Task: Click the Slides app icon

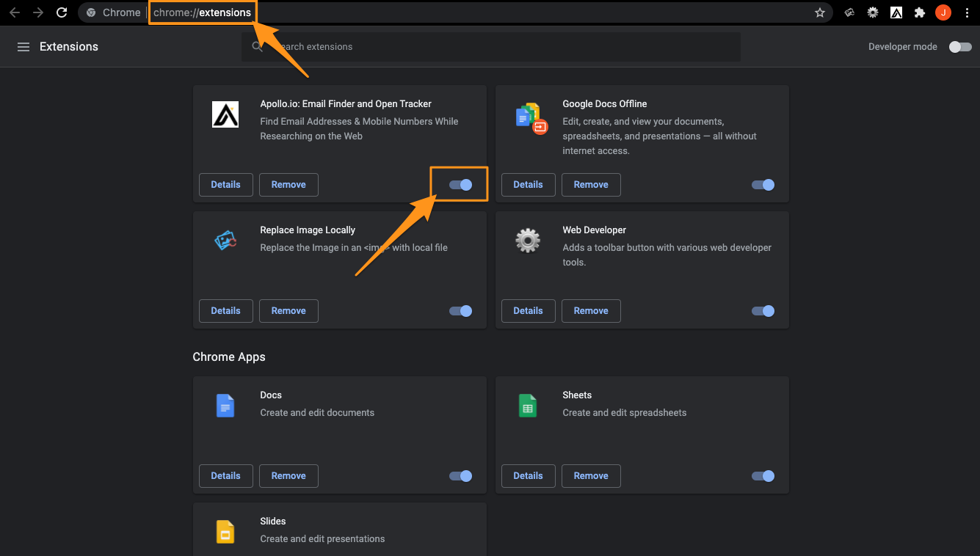Action: coord(225,531)
